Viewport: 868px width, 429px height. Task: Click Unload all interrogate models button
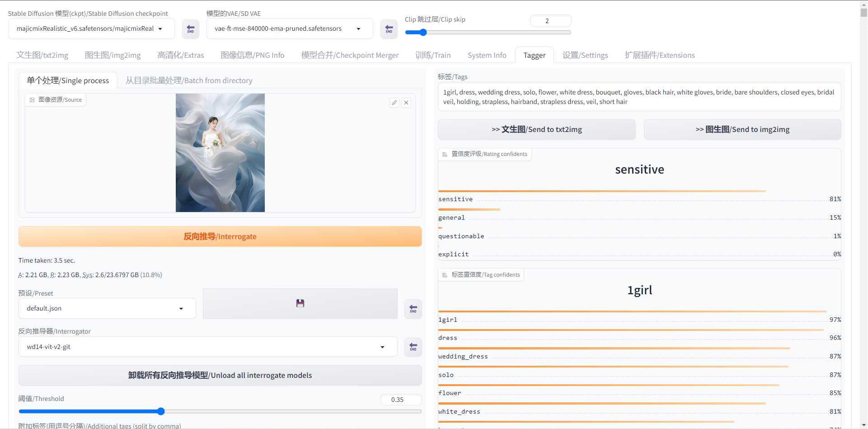click(x=220, y=375)
